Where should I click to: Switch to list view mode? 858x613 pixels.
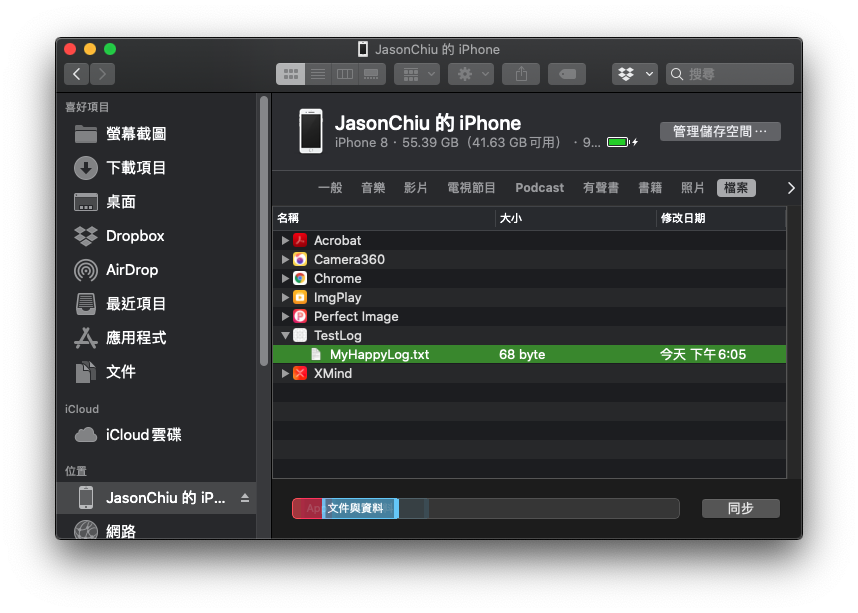[x=318, y=74]
